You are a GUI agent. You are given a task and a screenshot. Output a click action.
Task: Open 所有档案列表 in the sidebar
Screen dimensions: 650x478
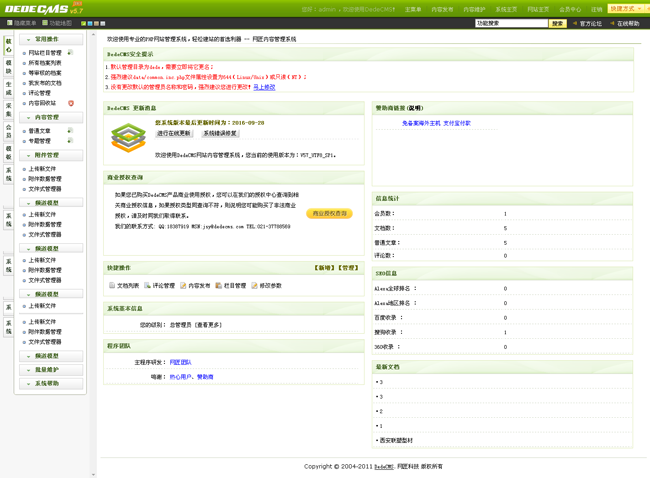45,63
